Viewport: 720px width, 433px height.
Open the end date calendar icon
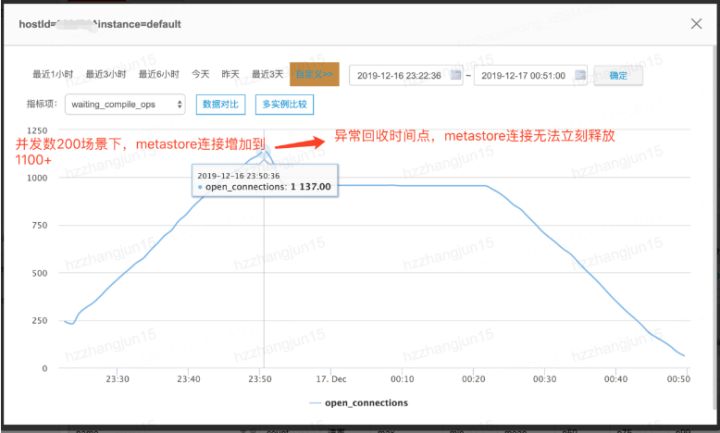(580, 75)
